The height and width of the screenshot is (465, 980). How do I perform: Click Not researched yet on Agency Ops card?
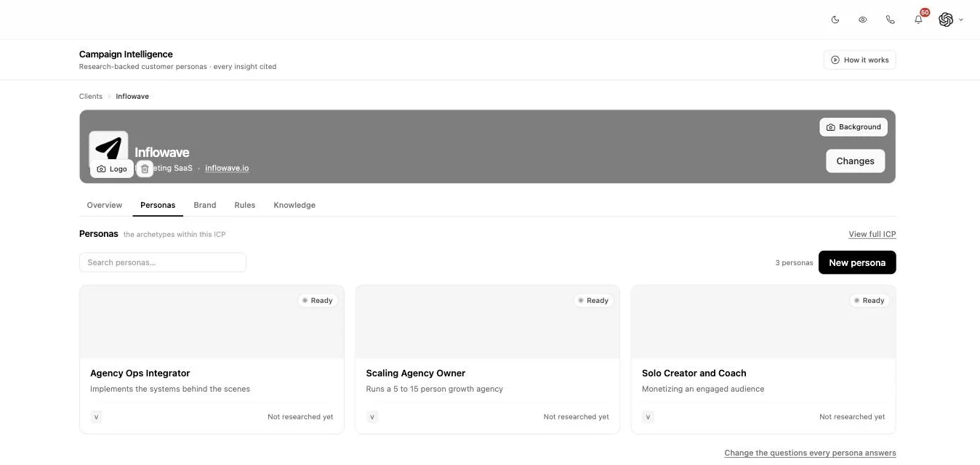point(300,417)
